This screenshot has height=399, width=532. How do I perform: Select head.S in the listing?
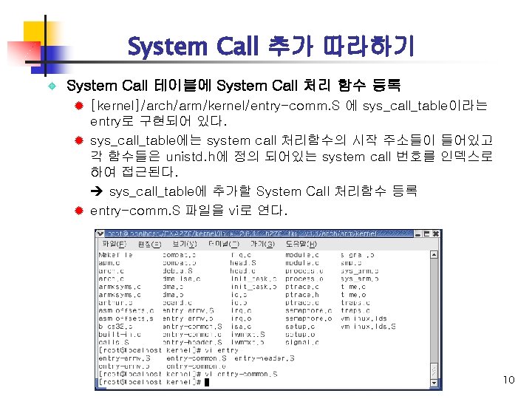243,262
